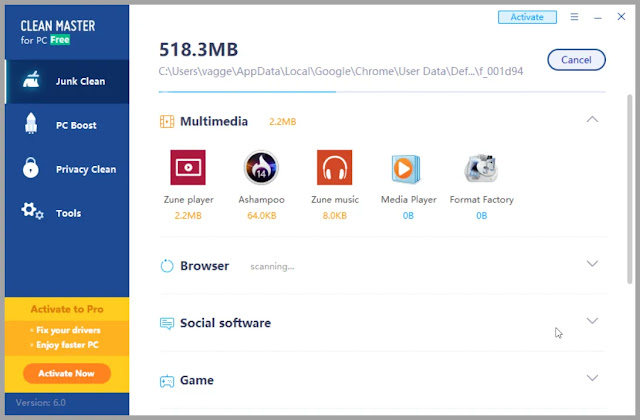640x420 pixels.
Task: Click the Zune music headphones icon
Action: tap(334, 167)
